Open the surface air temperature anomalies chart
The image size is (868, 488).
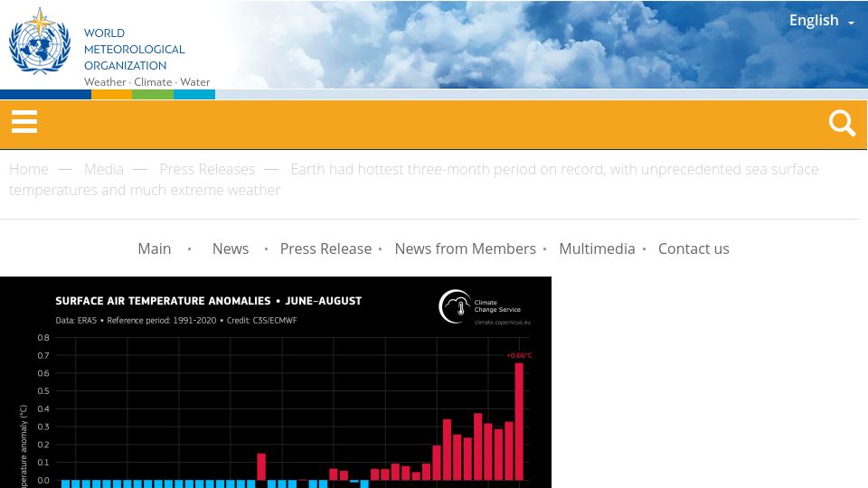(276, 382)
